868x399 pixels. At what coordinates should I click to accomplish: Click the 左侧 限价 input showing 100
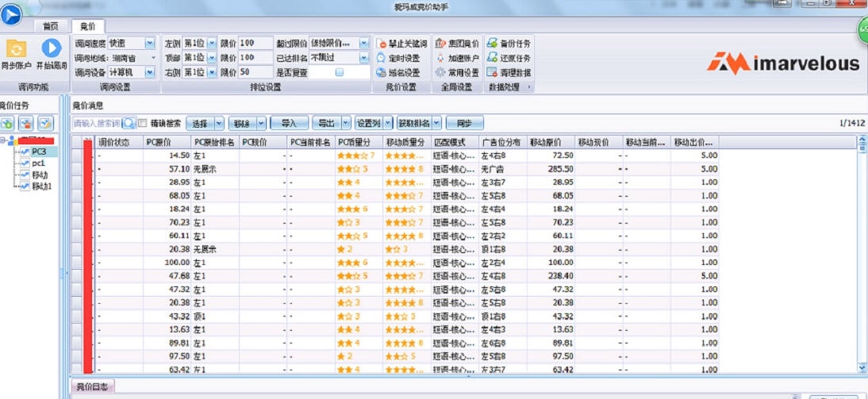255,43
